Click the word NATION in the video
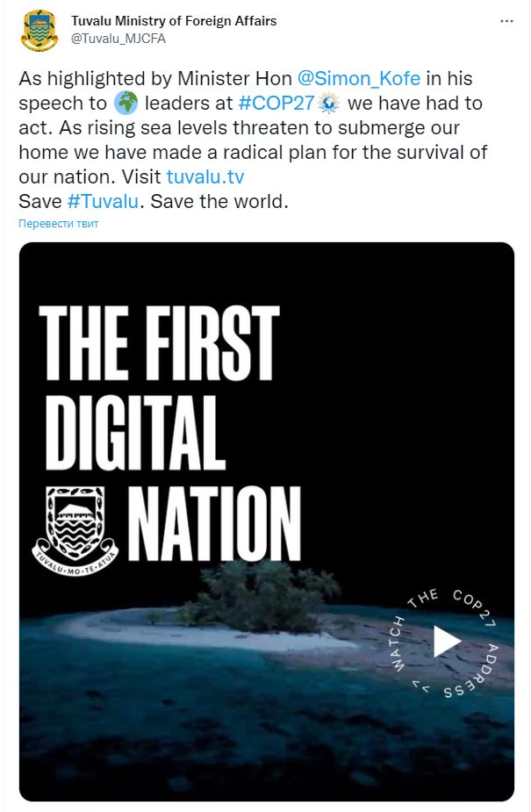 (x=214, y=521)
